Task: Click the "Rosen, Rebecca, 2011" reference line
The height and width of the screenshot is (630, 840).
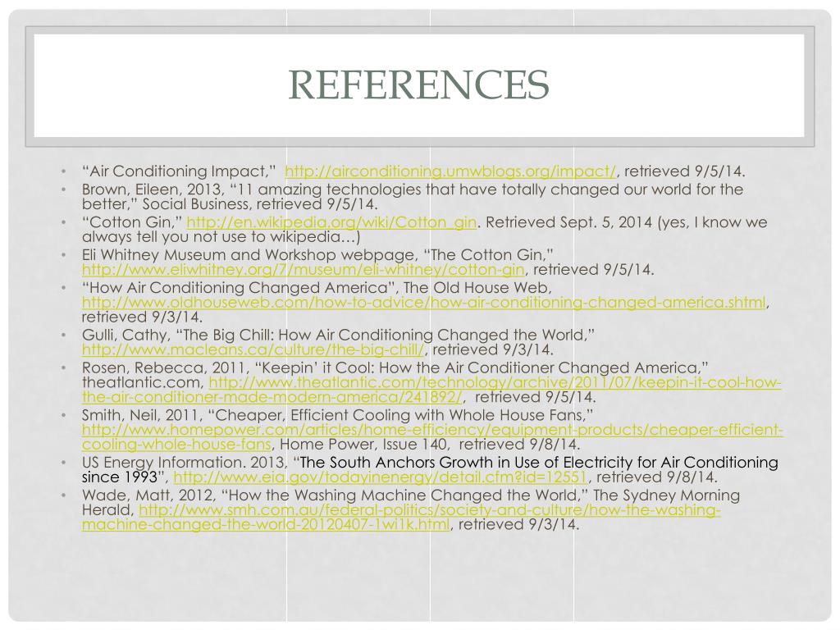Action: (395, 368)
